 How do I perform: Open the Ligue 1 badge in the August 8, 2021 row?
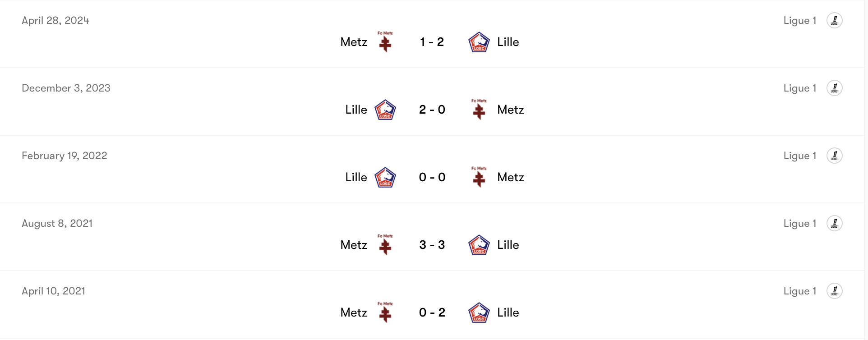[835, 223]
